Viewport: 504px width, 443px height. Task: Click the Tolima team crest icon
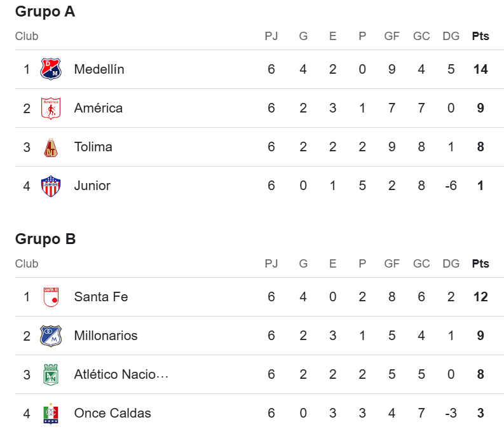point(51,147)
